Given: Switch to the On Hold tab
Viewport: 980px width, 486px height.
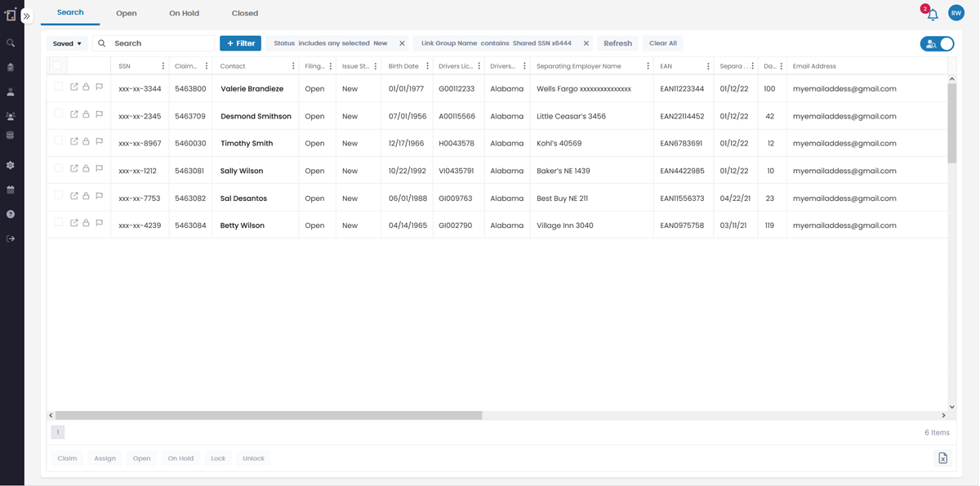Looking at the screenshot, I should click(184, 13).
